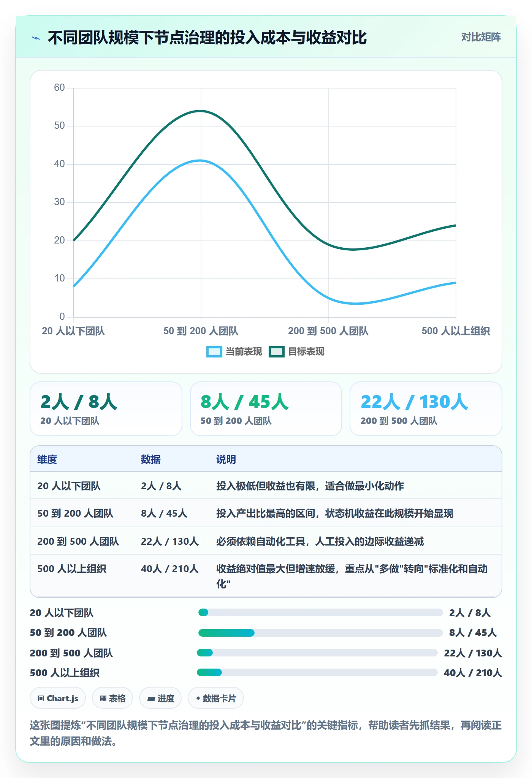Click the 500 人以上组织 progress bar
Viewport: 532px width, 778px height.
317,672
